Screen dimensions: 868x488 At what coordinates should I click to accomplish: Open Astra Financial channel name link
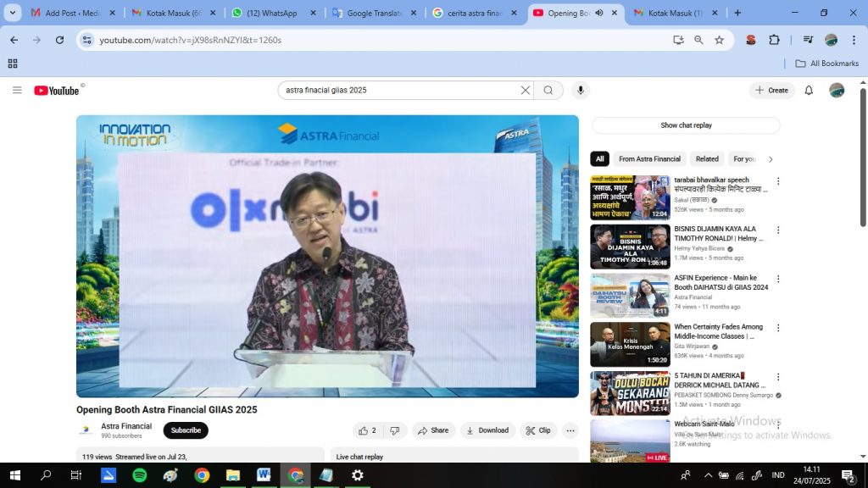tap(126, 426)
